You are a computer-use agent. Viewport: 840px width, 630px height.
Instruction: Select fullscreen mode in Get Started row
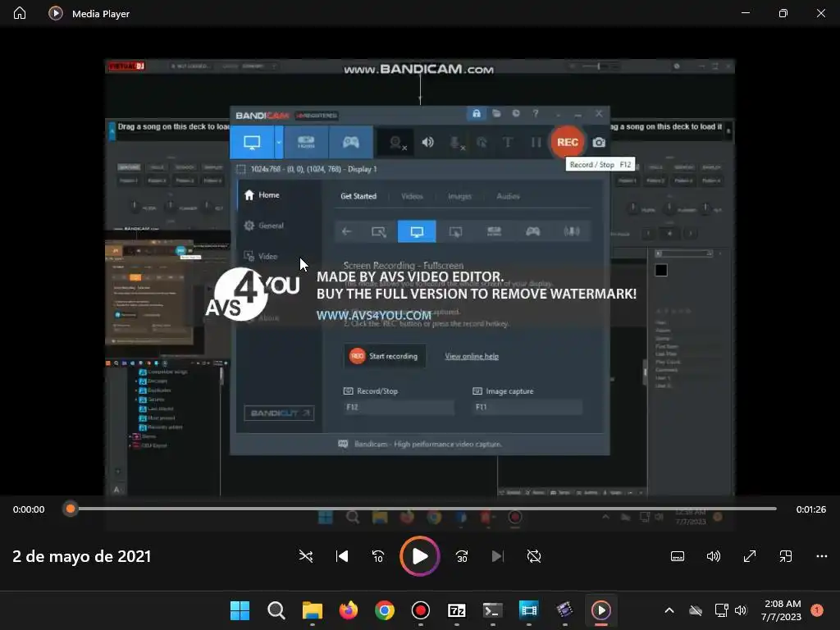coord(417,231)
